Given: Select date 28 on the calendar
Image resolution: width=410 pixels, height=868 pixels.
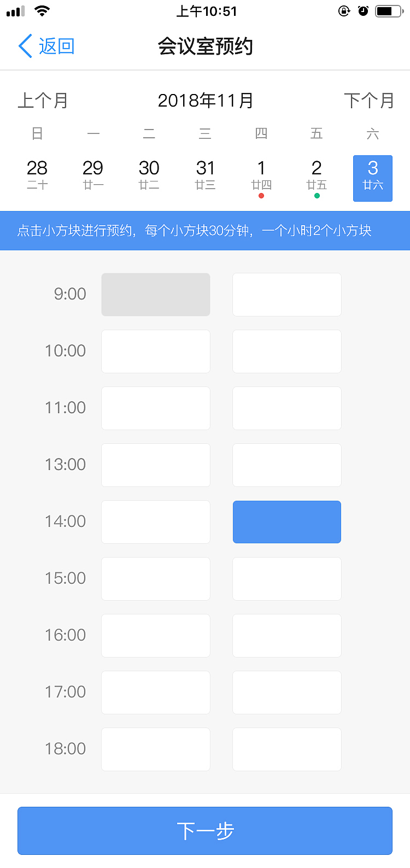Looking at the screenshot, I should click(37, 175).
